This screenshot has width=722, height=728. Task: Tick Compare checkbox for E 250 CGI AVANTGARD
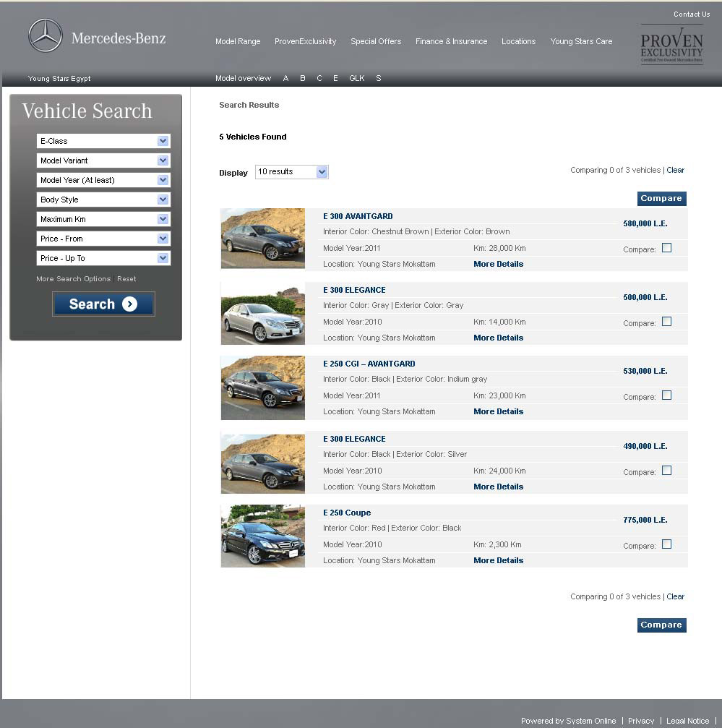(x=667, y=395)
